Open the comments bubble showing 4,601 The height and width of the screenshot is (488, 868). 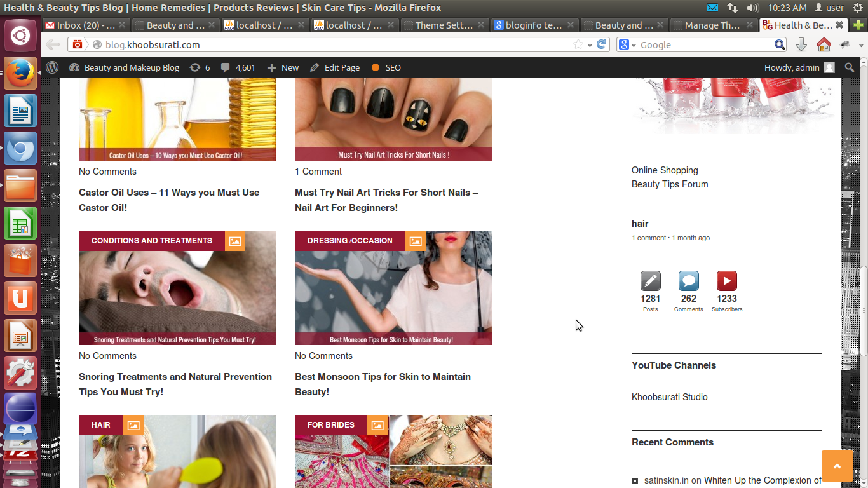238,67
